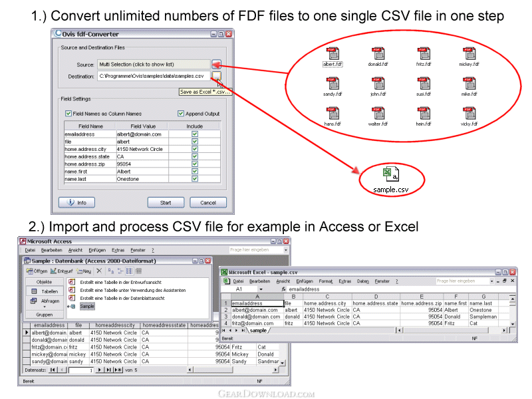This screenshot has height=399, width=532.
Task: Select Abfragen in Access Objekte list
Action: [45, 301]
